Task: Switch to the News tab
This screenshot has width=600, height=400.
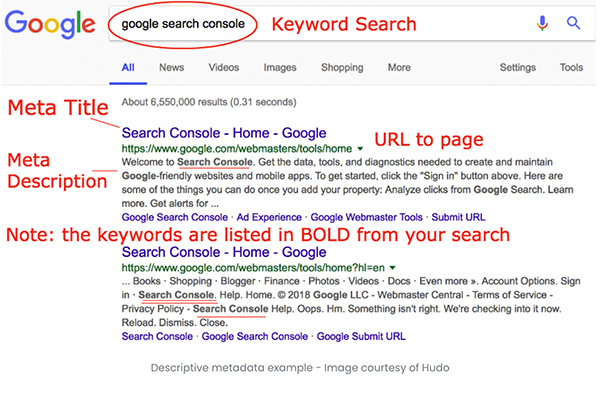Action: tap(171, 68)
